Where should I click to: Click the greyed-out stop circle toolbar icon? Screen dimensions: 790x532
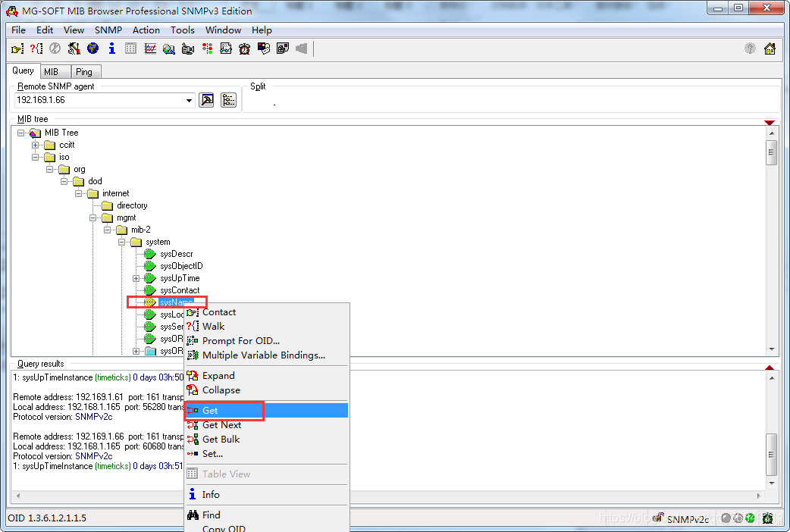coord(55,49)
